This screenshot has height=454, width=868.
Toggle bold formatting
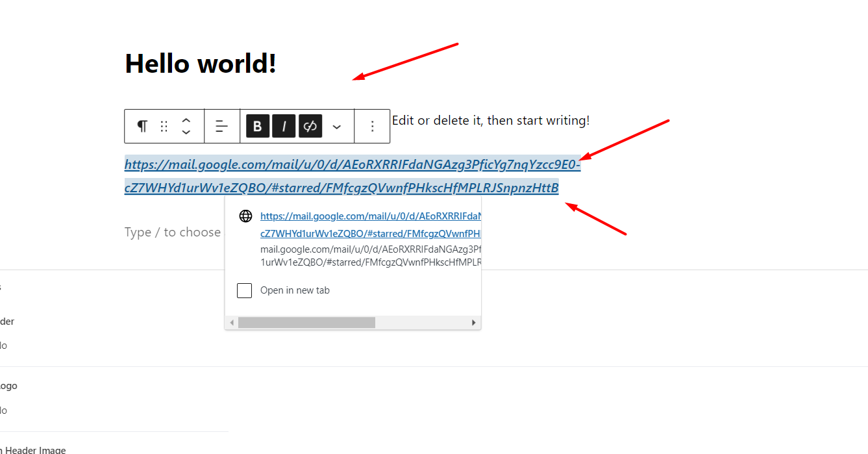click(258, 126)
